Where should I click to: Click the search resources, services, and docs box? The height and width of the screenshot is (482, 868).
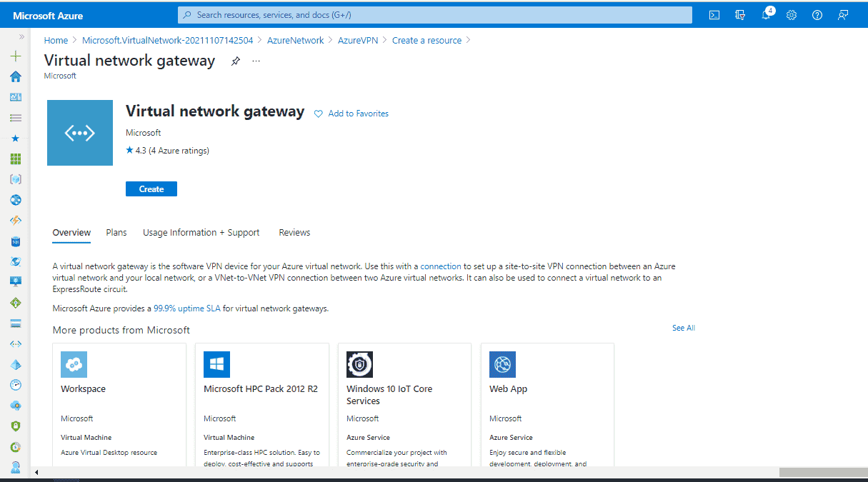click(x=435, y=15)
